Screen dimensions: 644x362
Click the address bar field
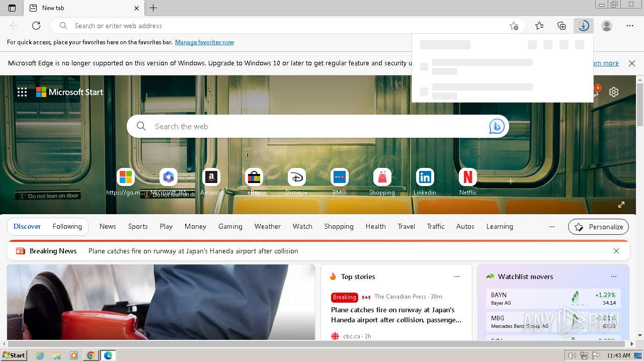[x=288, y=26]
